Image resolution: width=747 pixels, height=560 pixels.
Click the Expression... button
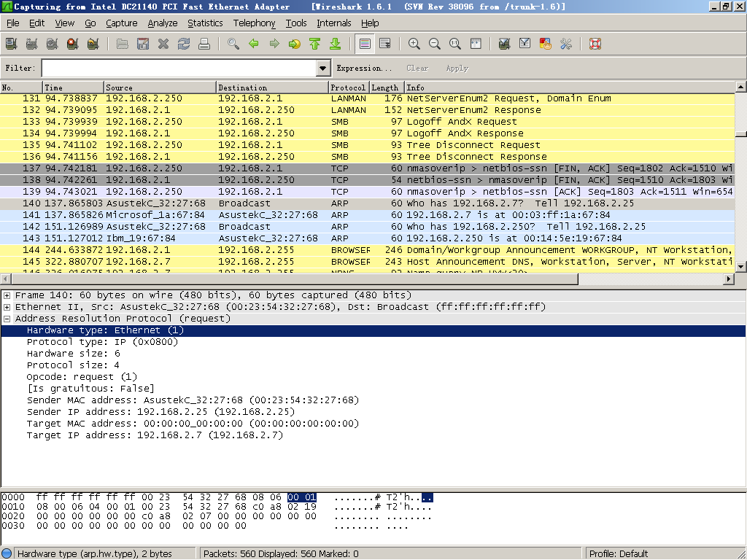click(x=364, y=68)
